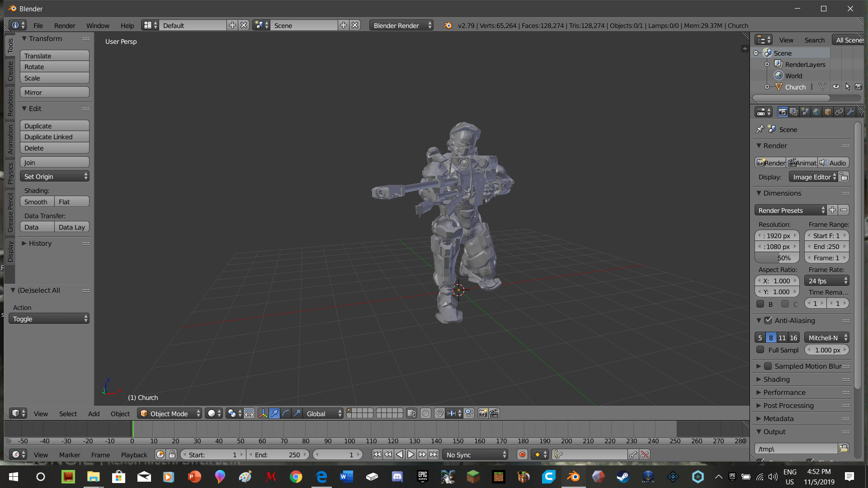
Task: Click the Mirror button
Action: (x=55, y=92)
